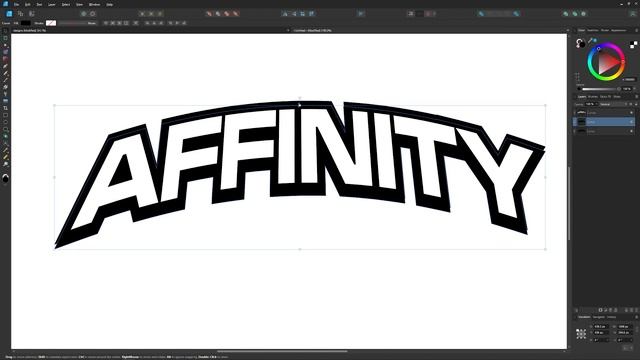Open the Window menu
Screen dimensions: 640x360
(x=94, y=4)
